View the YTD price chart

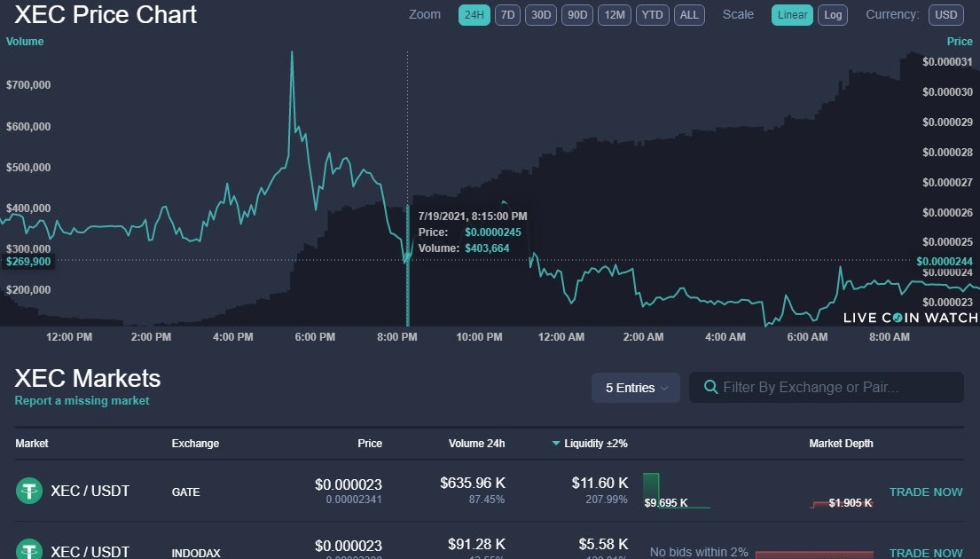pos(652,15)
